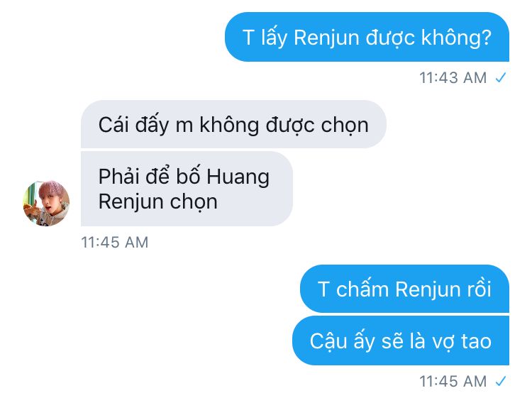
Task: Click the word 'Cái' in the first gray bubble
Action: coord(113,125)
